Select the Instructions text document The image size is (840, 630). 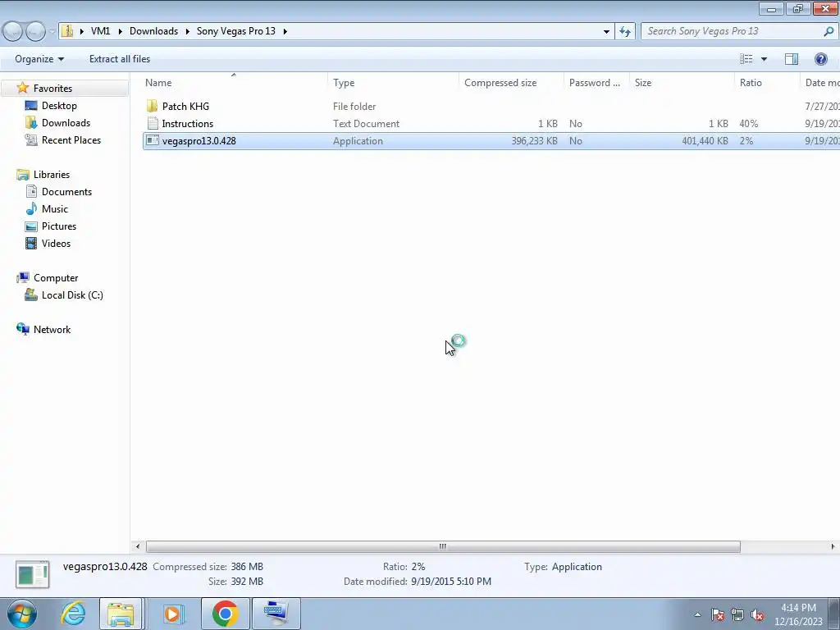pos(188,124)
